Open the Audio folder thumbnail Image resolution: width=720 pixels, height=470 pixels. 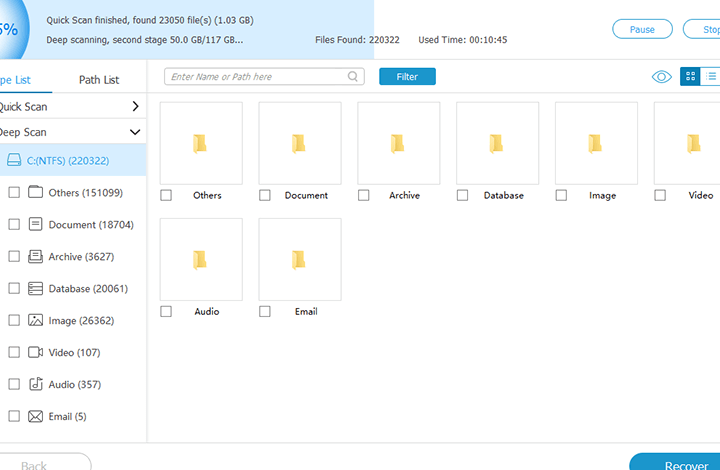(x=201, y=259)
